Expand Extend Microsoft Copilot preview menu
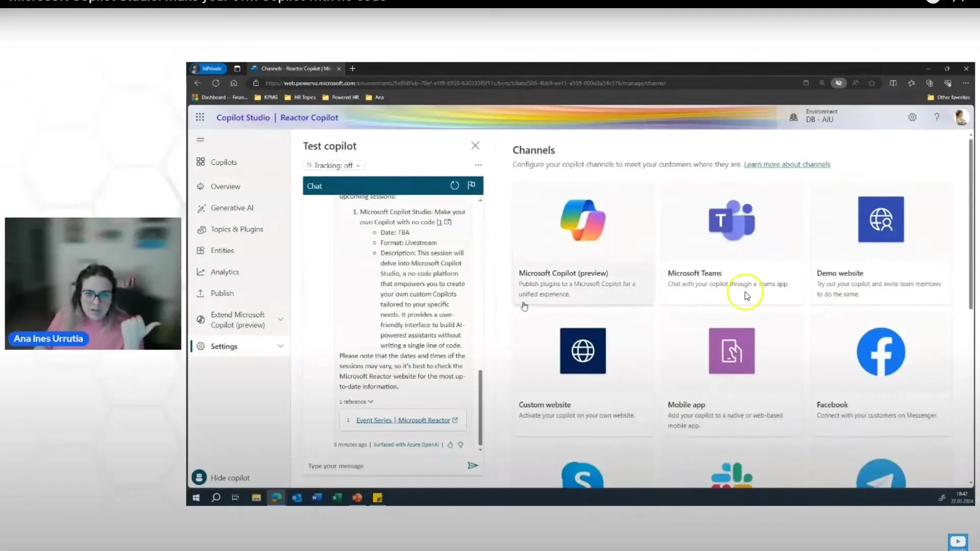Image resolution: width=980 pixels, height=551 pixels. point(281,319)
